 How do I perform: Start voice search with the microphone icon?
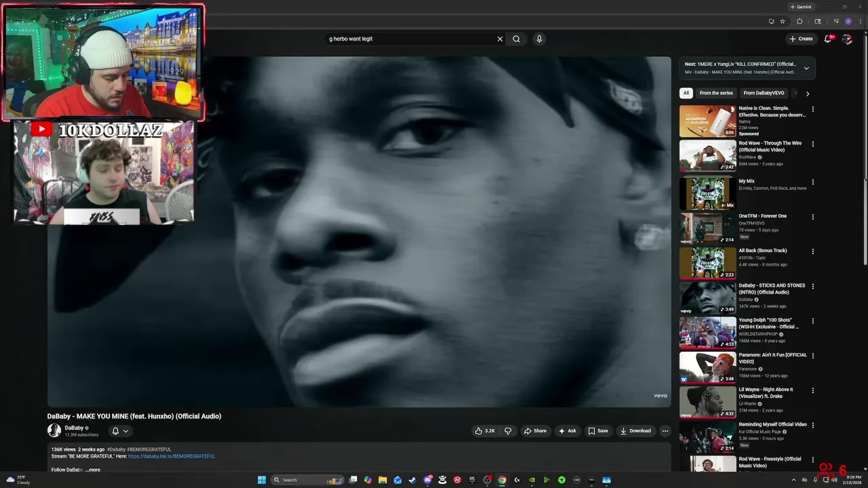pyautogui.click(x=539, y=39)
